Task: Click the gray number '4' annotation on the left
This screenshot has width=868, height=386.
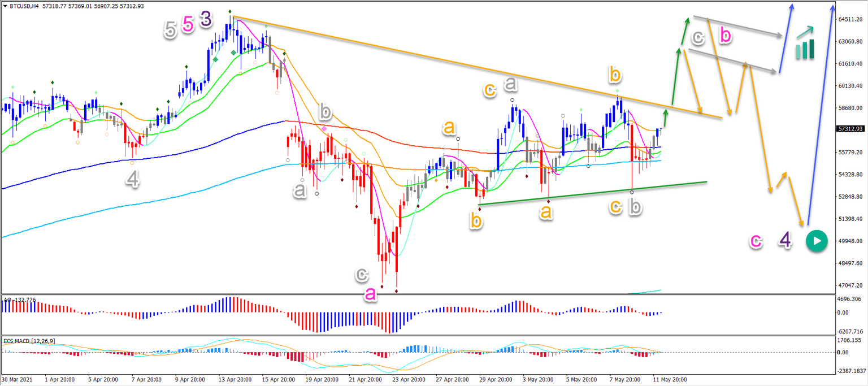Action: tap(133, 180)
